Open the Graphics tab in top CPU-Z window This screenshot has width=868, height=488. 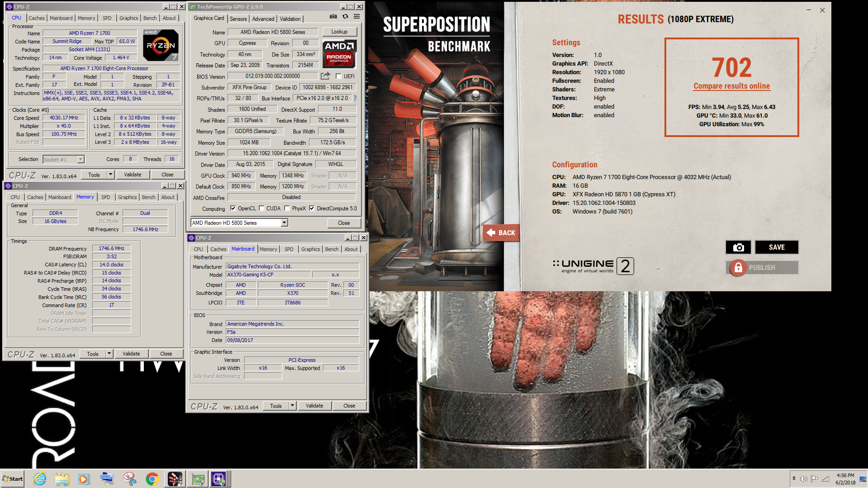pos(129,18)
